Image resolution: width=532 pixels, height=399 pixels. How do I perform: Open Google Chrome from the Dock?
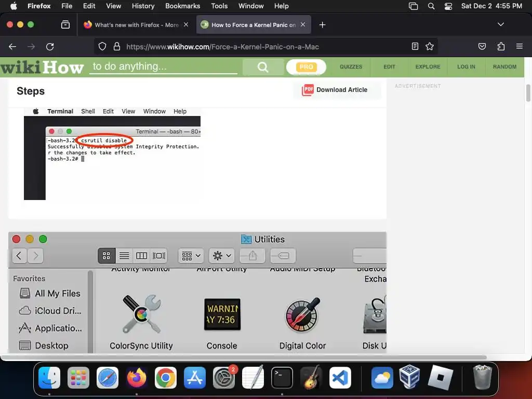point(166,378)
